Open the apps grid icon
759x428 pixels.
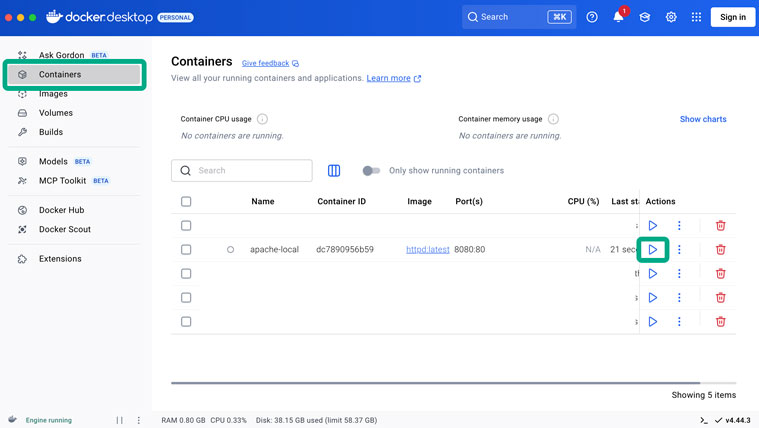696,17
